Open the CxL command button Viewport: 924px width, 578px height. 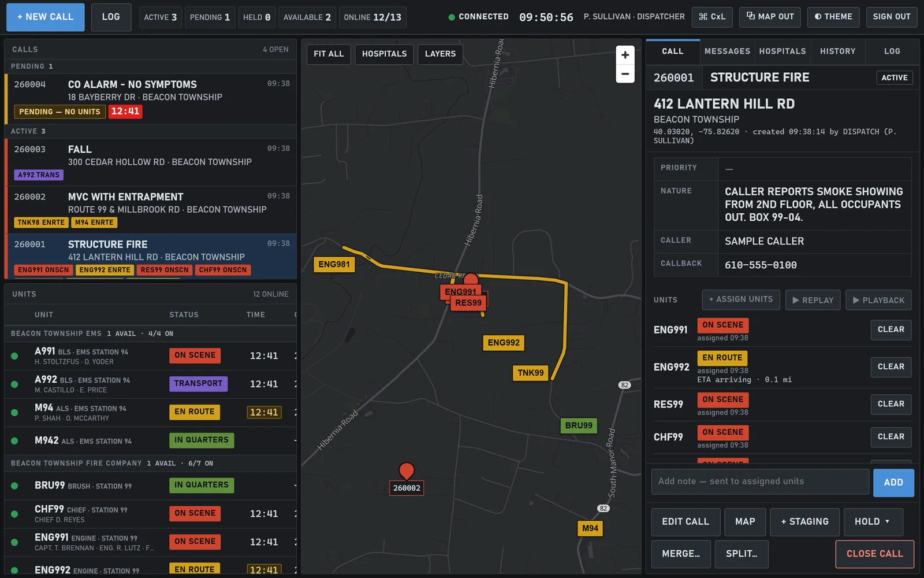coord(712,17)
